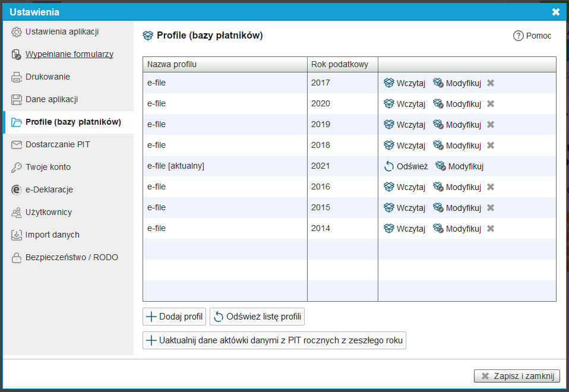Click the Dodaj profil button
Image resolution: width=569 pixels, height=392 pixels.
click(174, 317)
